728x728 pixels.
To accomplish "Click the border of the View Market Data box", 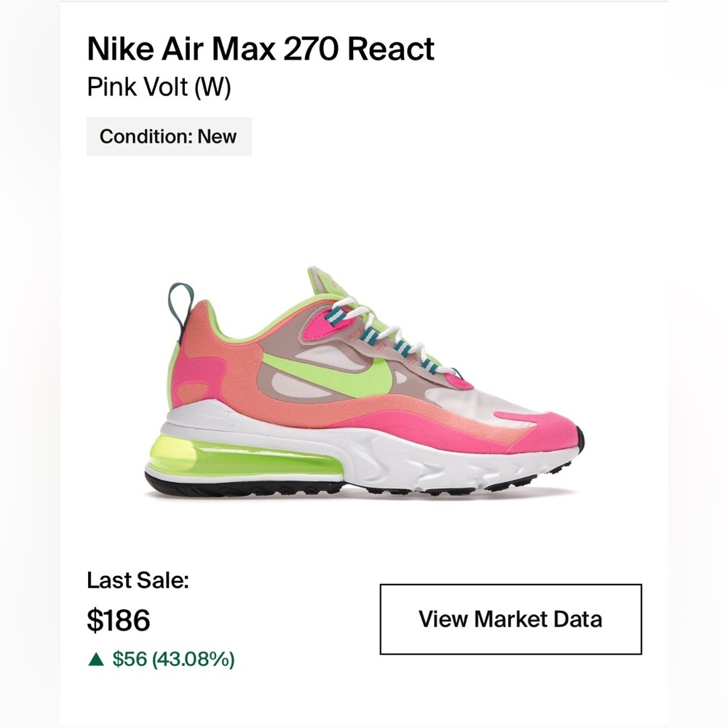I will click(510, 586).
